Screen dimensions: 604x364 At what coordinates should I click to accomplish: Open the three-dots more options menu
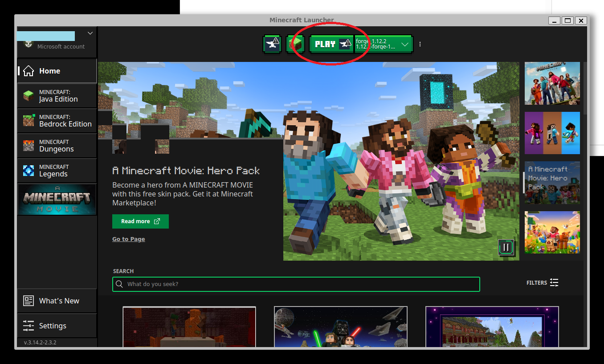[420, 44]
